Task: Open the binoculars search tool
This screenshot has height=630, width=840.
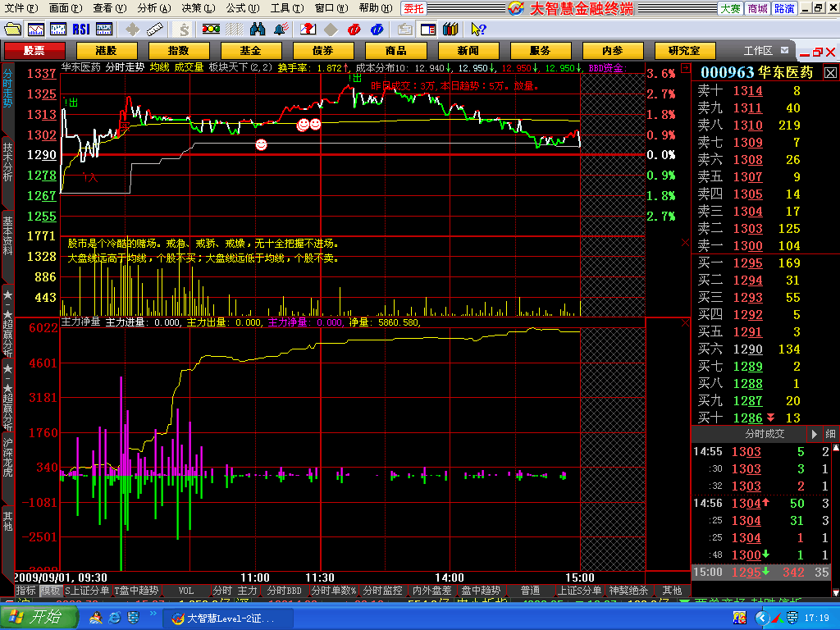Action: (258, 29)
